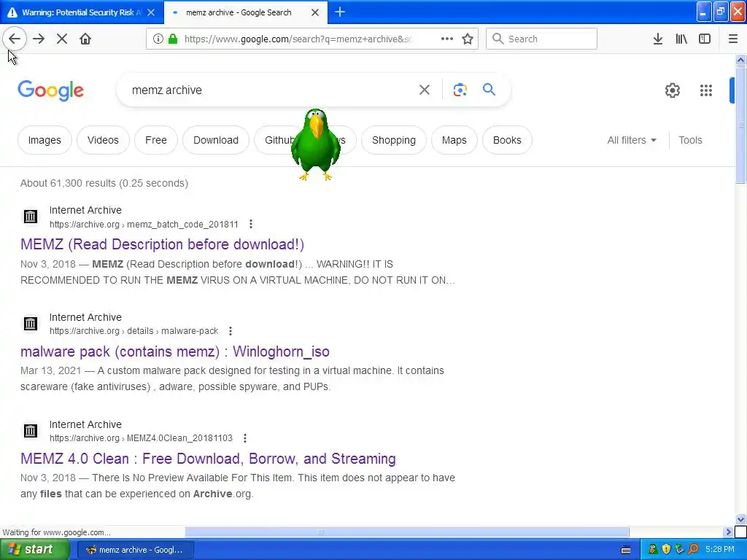Screen dimensions: 747x560
Task: Filter results by Shopping
Action: (x=393, y=140)
